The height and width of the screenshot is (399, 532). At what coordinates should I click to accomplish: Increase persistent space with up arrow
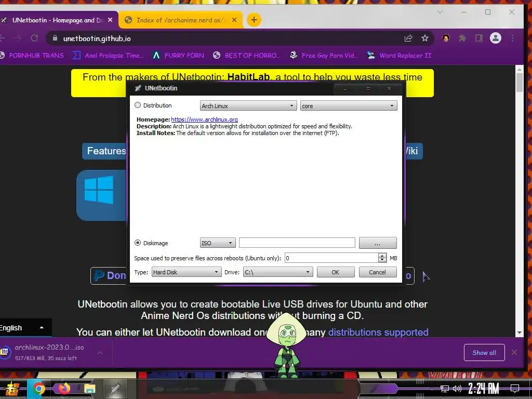click(382, 256)
